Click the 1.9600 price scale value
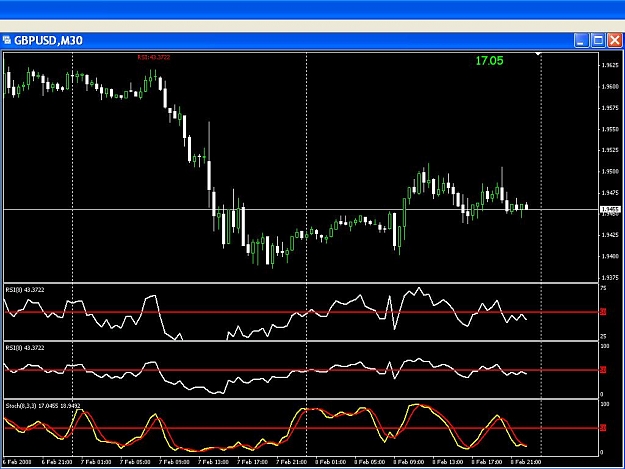625x469 pixels. tap(611, 86)
